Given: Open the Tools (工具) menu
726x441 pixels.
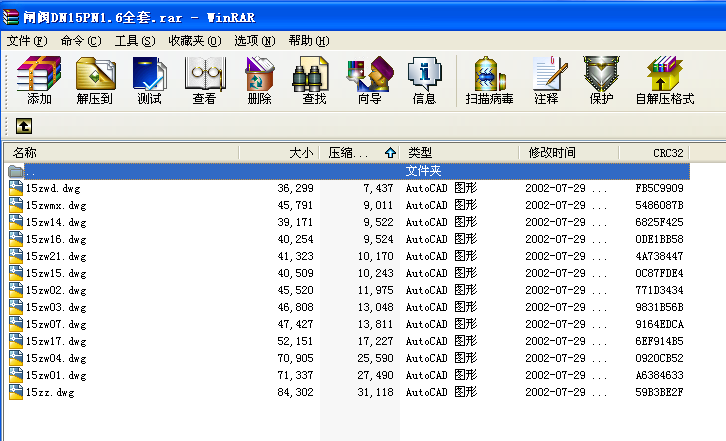Looking at the screenshot, I should [135, 41].
